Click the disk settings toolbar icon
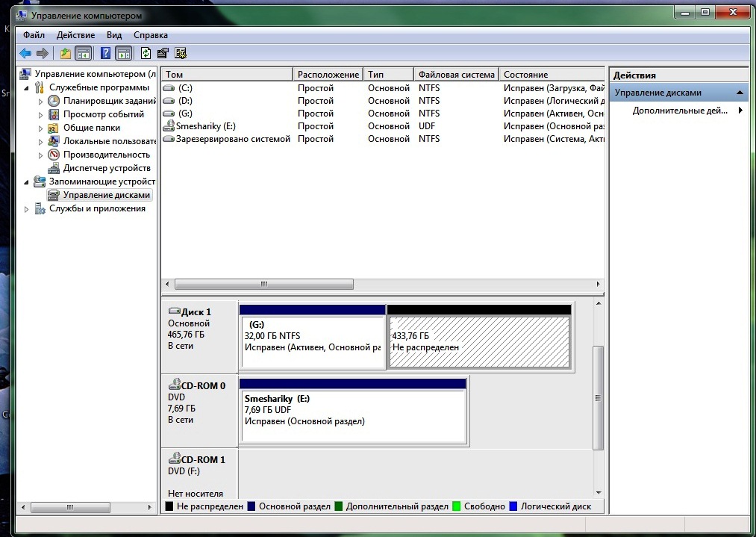The image size is (756, 537). 180,53
